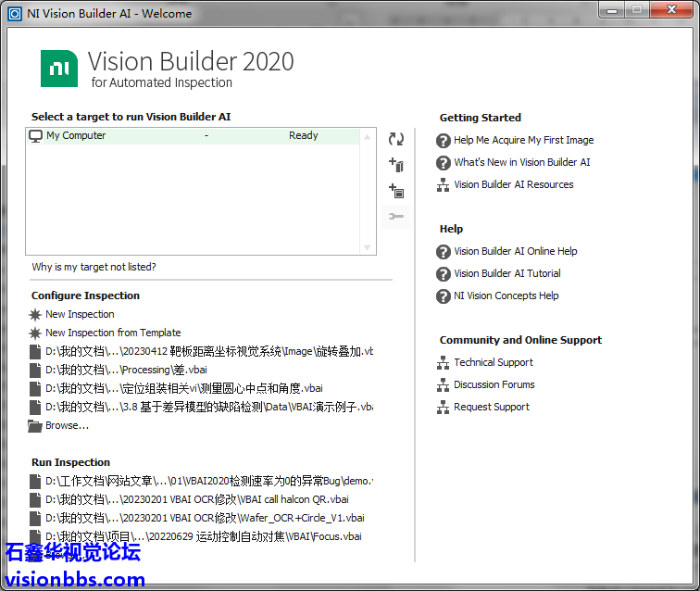Select My Computer in the target list
700x591 pixels.
(x=76, y=136)
